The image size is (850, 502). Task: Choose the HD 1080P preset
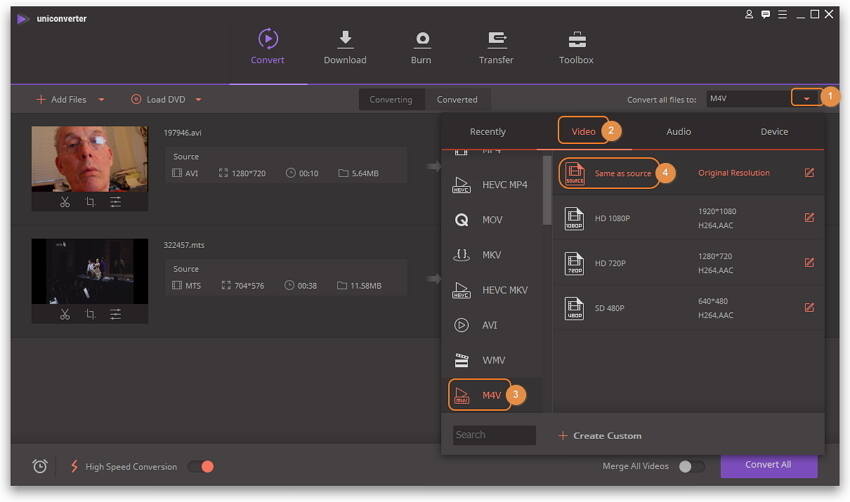click(688, 218)
